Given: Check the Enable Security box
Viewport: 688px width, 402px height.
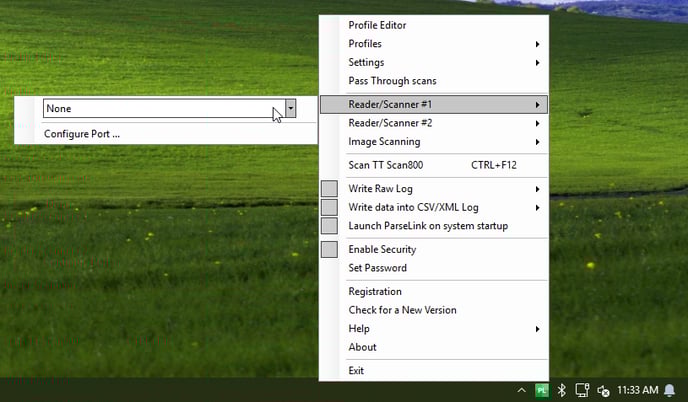Looking at the screenshot, I should coord(330,249).
